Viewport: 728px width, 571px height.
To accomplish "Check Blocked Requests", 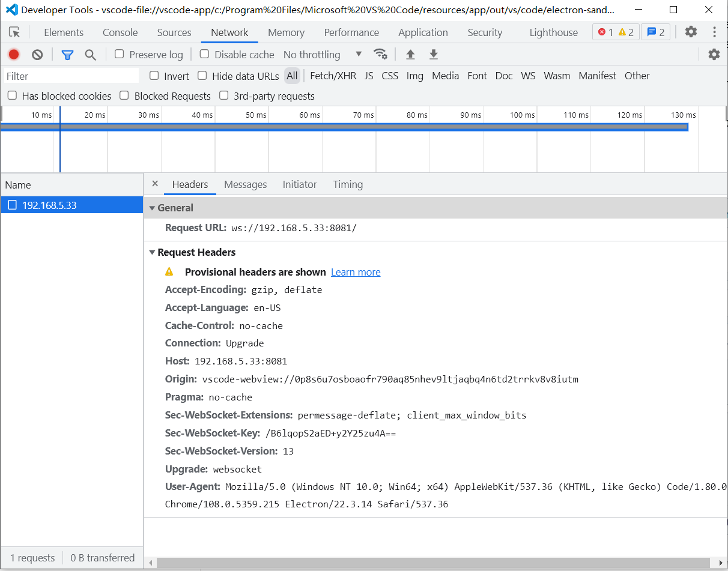I will tap(124, 95).
